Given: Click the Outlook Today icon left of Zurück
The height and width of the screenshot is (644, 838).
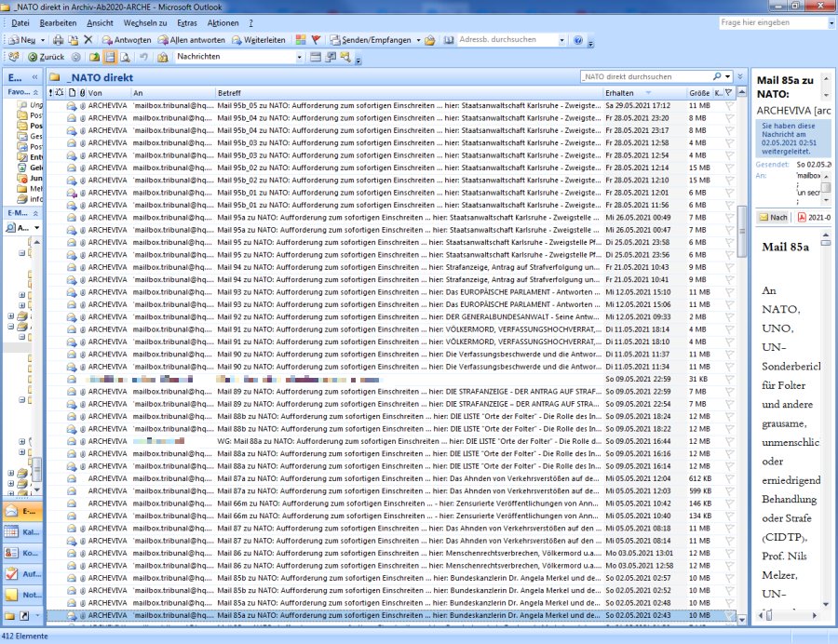Looking at the screenshot, I should [13, 57].
